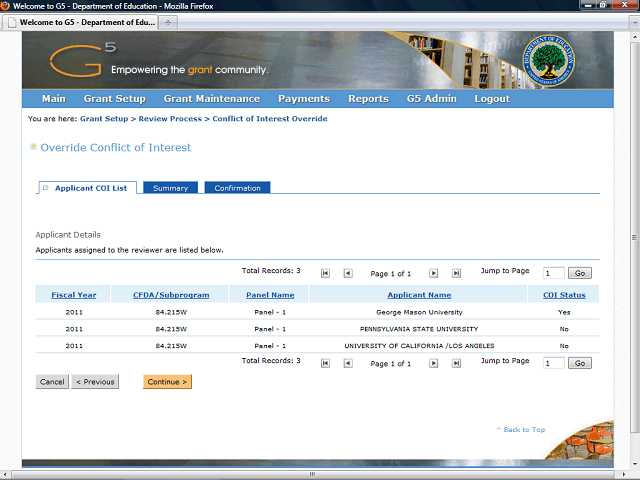Select the Welcome to G5 browser tab

80,22
